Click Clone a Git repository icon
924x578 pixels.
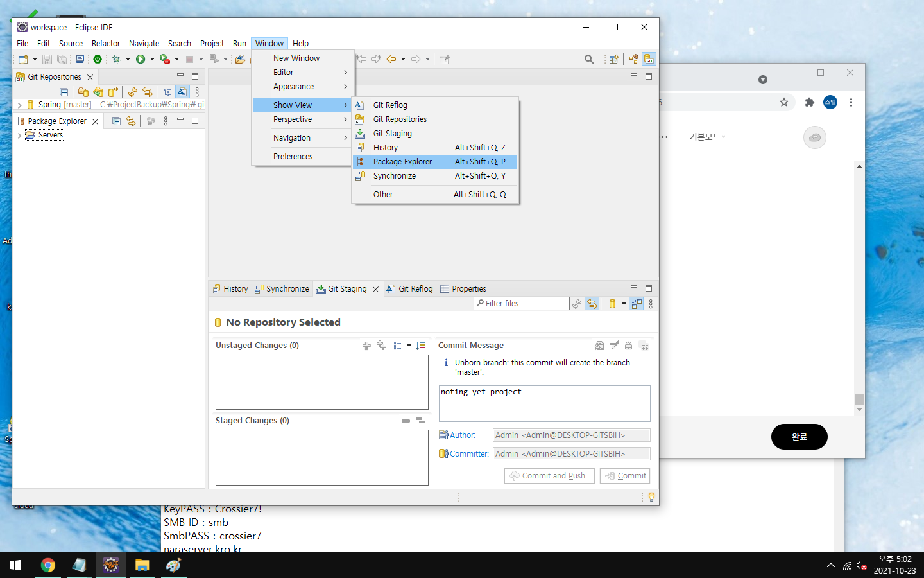pos(98,92)
